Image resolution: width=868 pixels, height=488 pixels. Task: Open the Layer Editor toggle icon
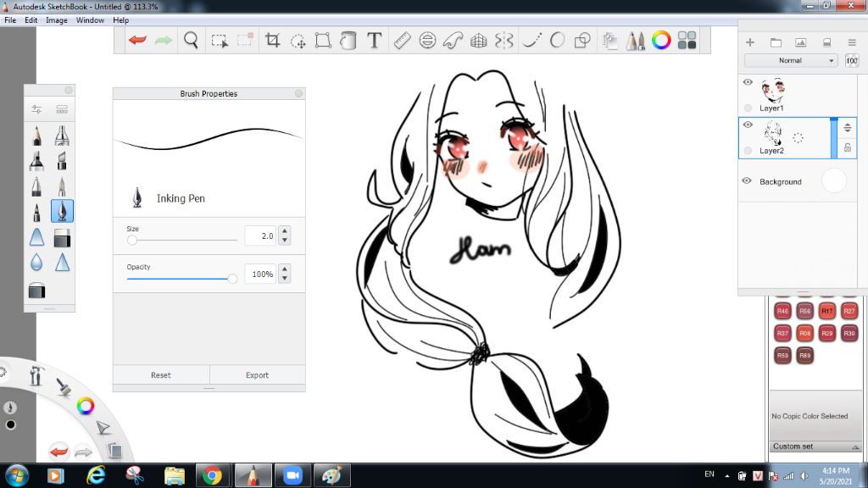click(x=610, y=41)
